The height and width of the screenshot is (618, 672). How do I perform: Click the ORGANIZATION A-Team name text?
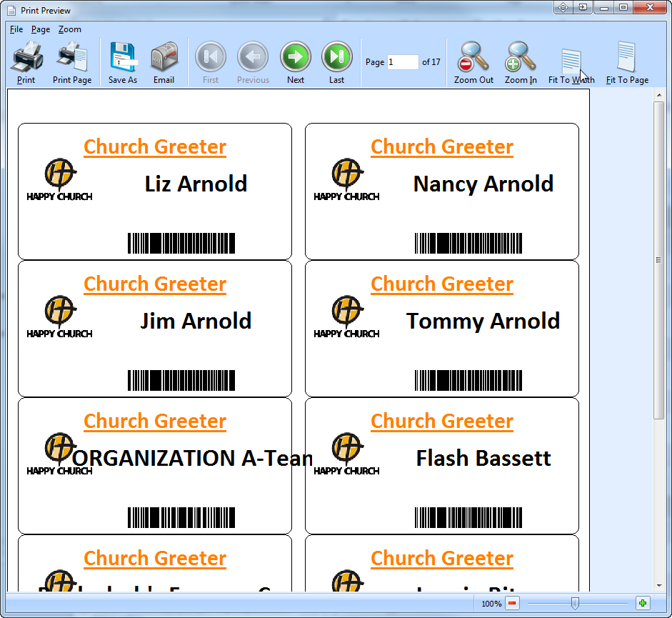pyautogui.click(x=192, y=459)
